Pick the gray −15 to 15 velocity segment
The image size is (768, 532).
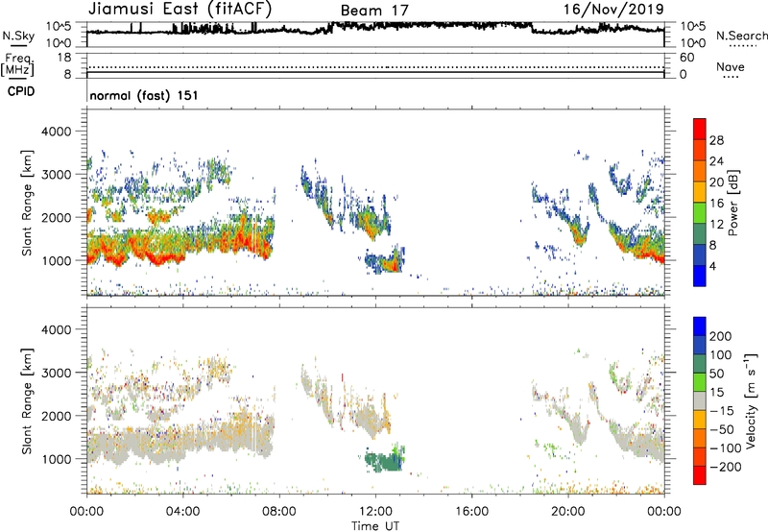(700, 401)
